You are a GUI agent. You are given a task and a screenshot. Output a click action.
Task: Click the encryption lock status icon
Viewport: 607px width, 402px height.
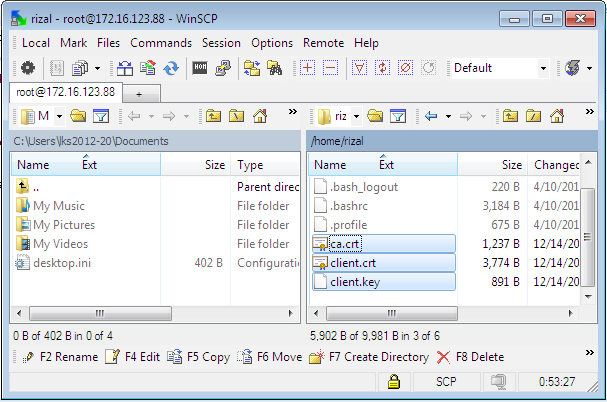(394, 381)
